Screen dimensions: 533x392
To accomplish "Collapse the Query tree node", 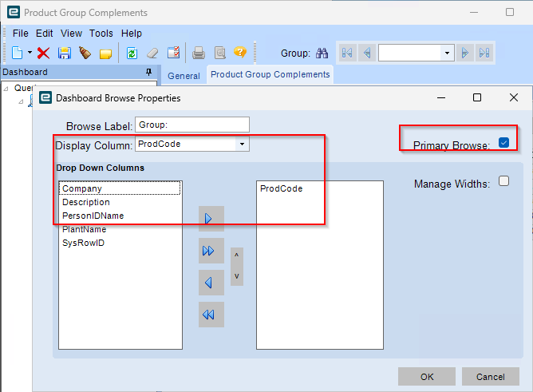I will [6, 89].
